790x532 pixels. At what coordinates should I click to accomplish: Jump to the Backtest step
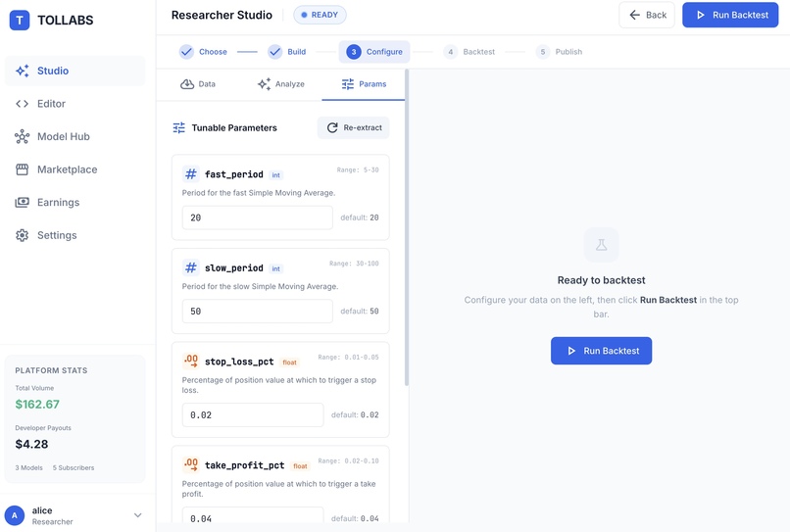coord(469,52)
